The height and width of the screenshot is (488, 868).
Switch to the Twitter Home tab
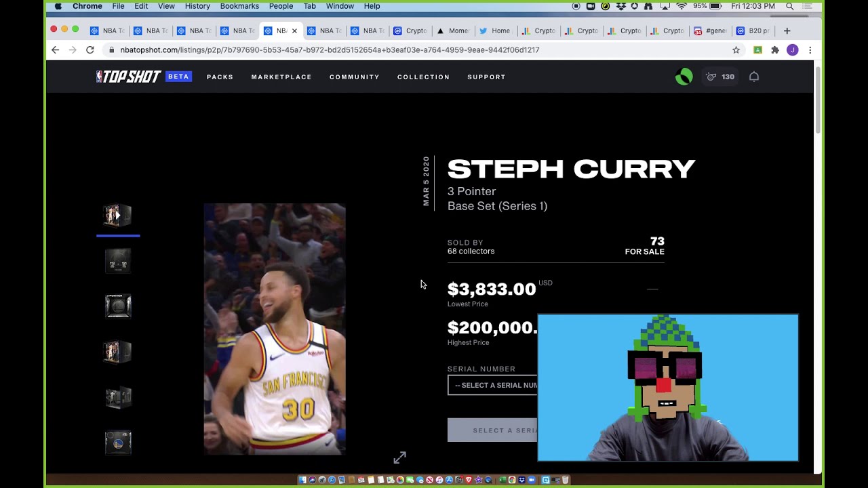496,30
